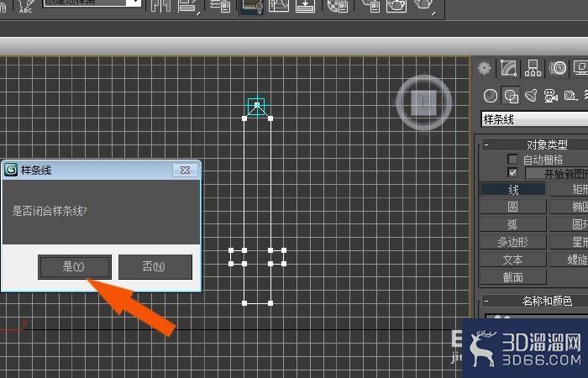Image resolution: width=588 pixels, height=378 pixels.
Task: Open the Schematic View icon
Action: point(305,6)
